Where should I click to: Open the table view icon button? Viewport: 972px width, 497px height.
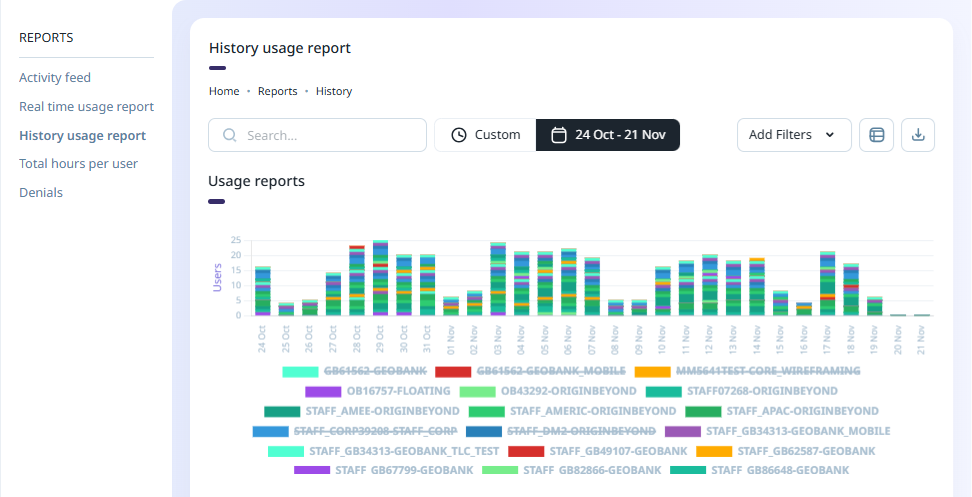pos(876,135)
